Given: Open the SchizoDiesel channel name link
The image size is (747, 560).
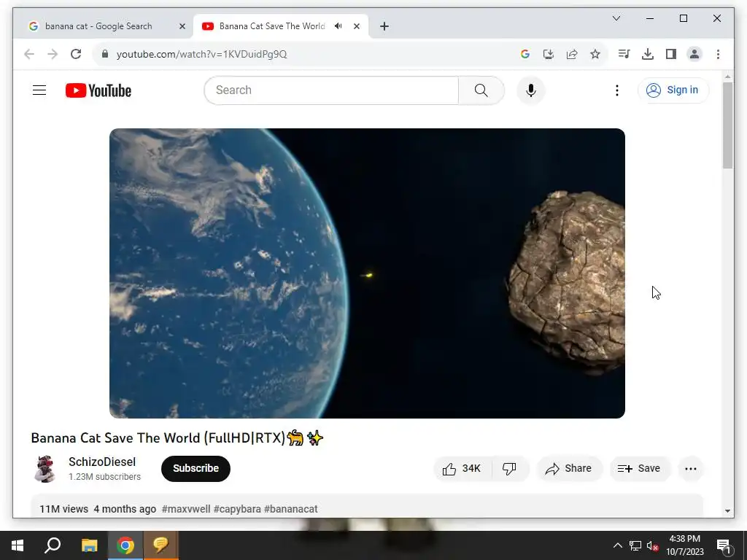Looking at the screenshot, I should (102, 462).
